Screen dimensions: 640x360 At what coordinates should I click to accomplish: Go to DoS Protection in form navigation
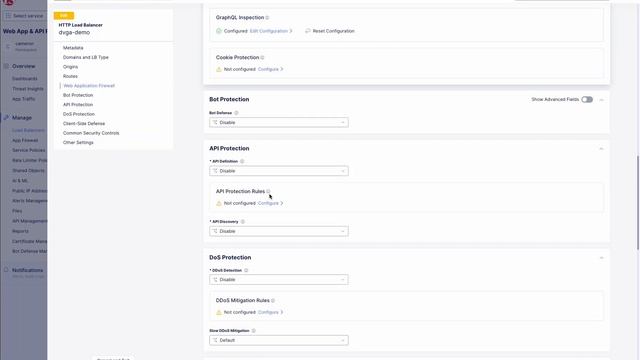pyautogui.click(x=79, y=114)
